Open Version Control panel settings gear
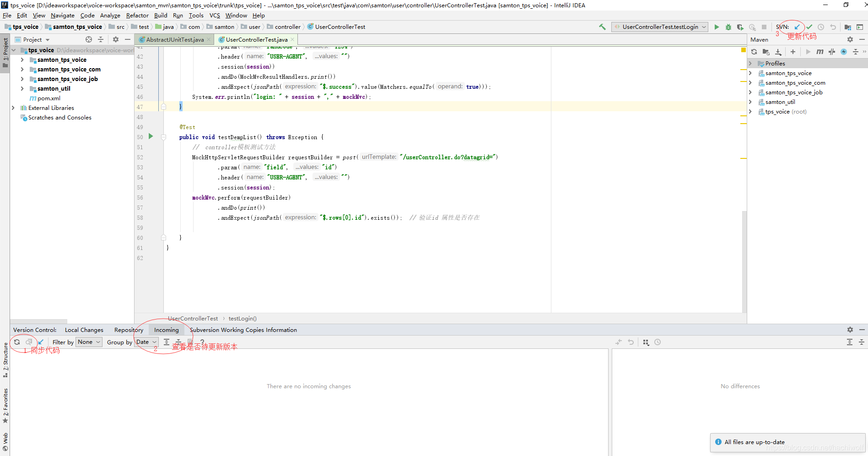 tap(850, 330)
